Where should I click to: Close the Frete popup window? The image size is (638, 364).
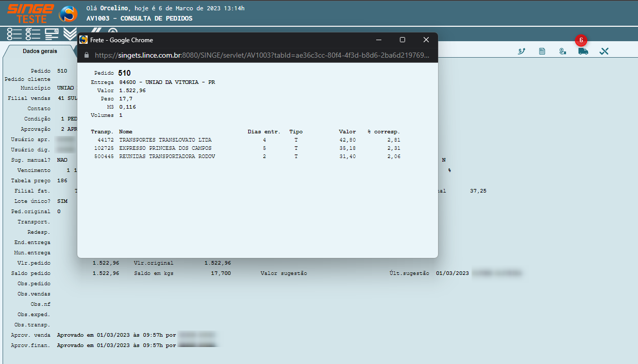pyautogui.click(x=426, y=40)
